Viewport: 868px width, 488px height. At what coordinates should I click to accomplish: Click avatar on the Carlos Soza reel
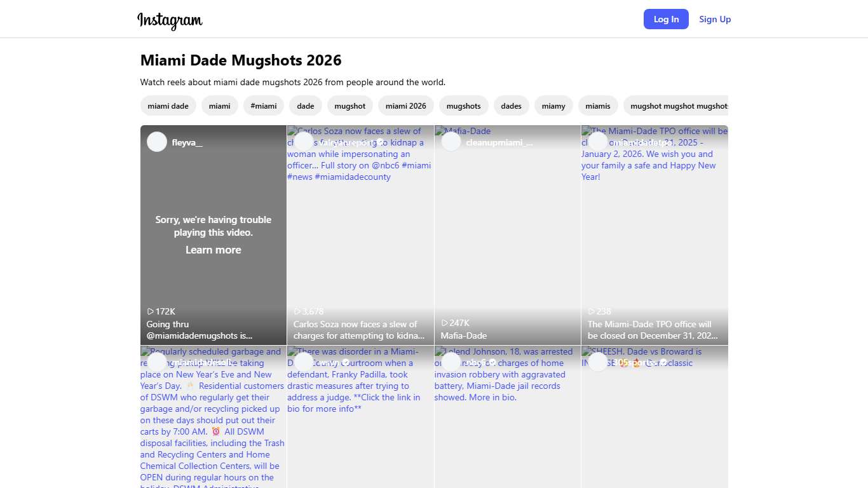[304, 142]
